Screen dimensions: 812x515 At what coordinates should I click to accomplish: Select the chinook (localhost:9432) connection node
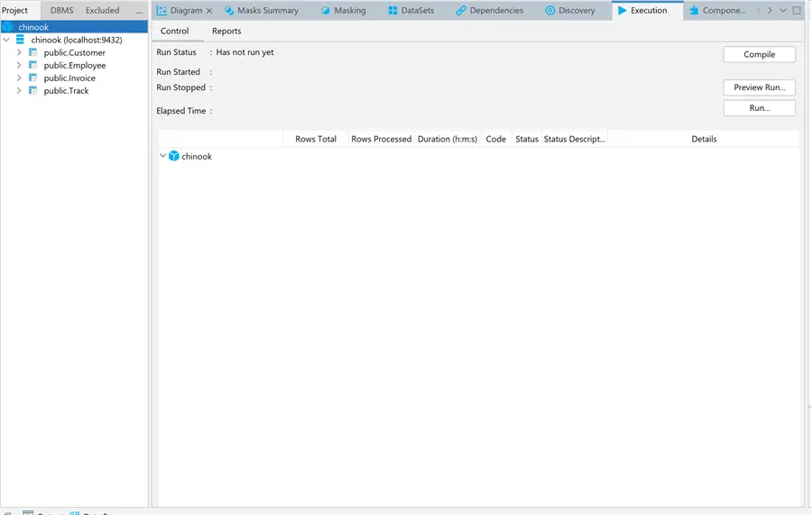pos(77,40)
